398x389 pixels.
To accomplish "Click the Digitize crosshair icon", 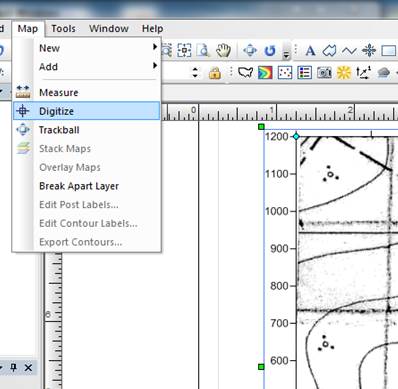I will 23,111.
